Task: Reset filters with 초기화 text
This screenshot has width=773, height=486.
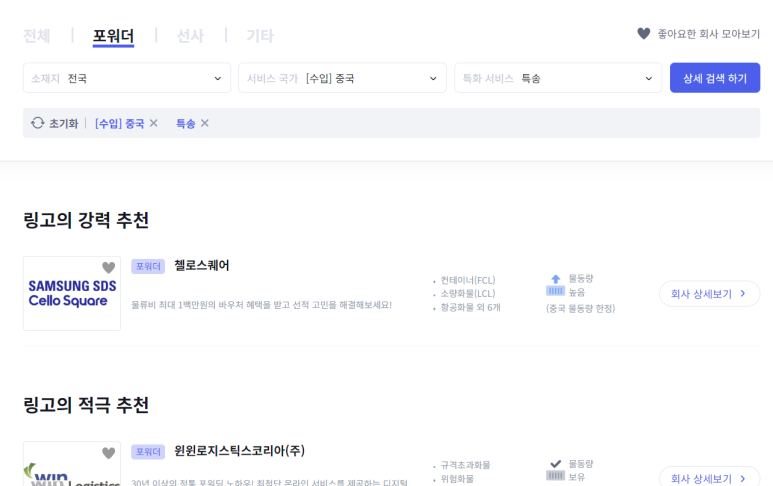Action: (x=64, y=123)
